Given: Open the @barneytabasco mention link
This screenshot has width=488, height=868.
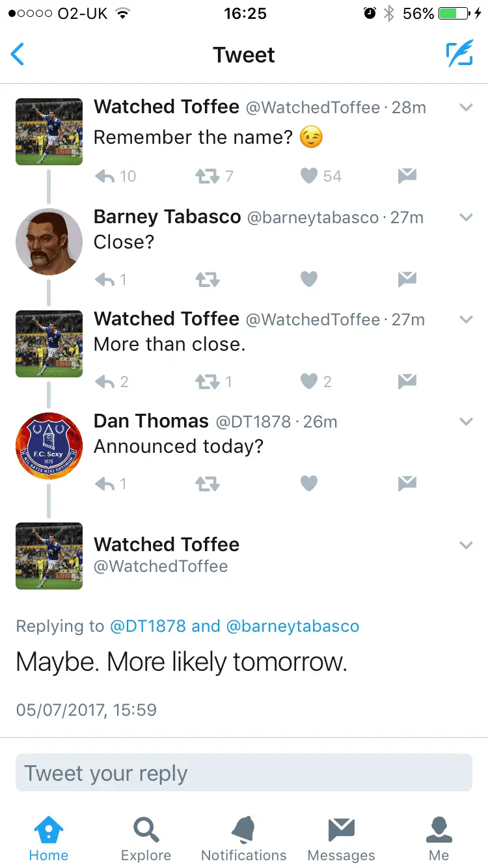Looking at the screenshot, I should 292,626.
